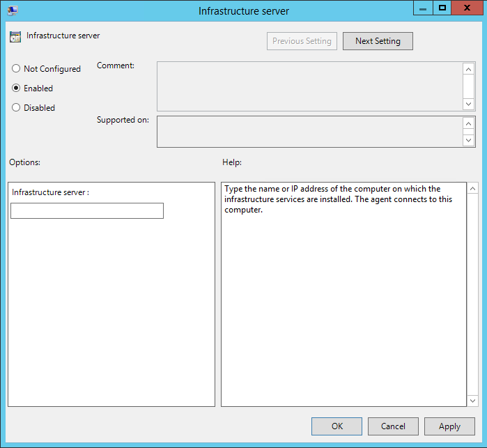This screenshot has height=448, width=487.
Task: Click inside the Comment text box
Action: (309, 86)
